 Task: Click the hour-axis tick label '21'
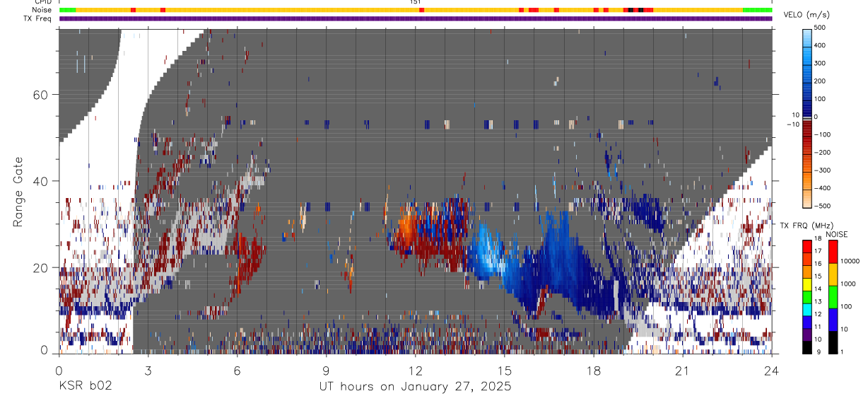pos(683,371)
